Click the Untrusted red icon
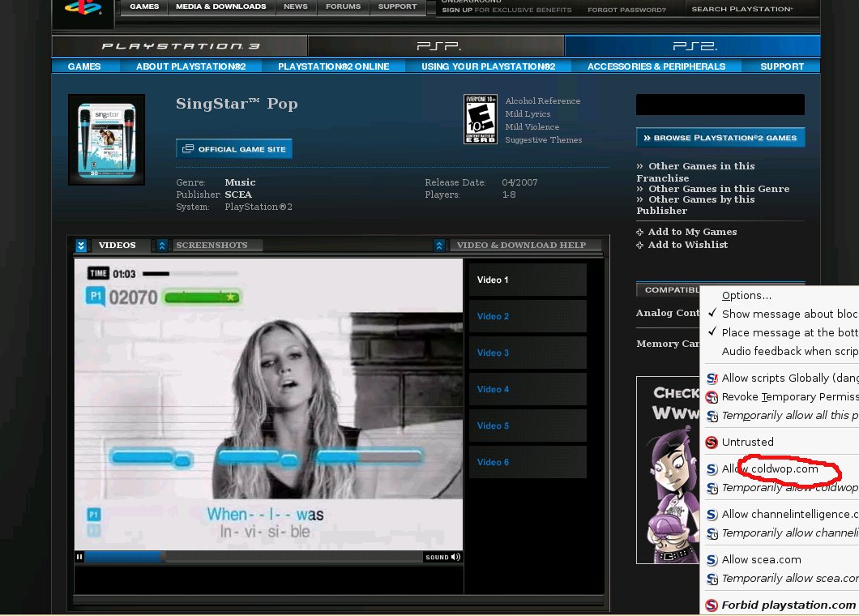The height and width of the screenshot is (616, 859). [x=712, y=443]
